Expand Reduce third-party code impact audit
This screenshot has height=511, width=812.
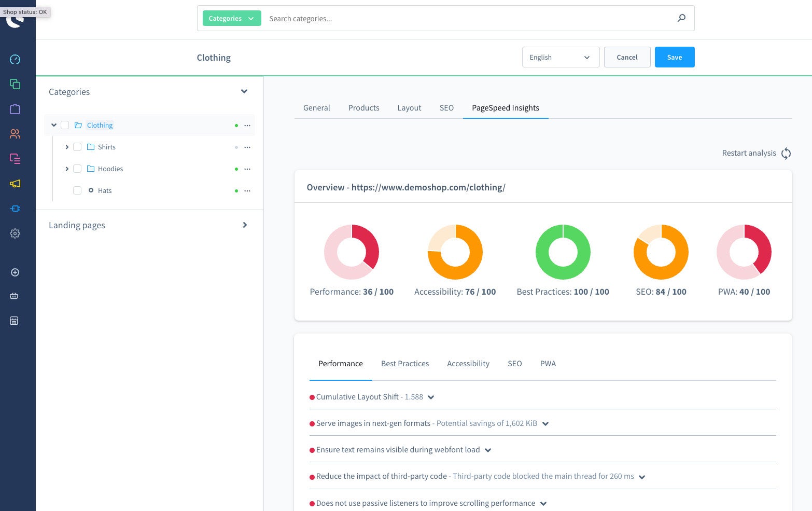click(x=642, y=477)
